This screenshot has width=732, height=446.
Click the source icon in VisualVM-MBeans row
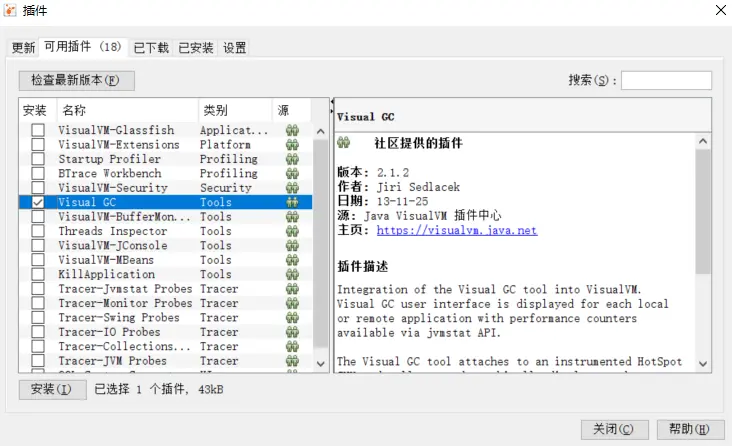[x=292, y=260]
